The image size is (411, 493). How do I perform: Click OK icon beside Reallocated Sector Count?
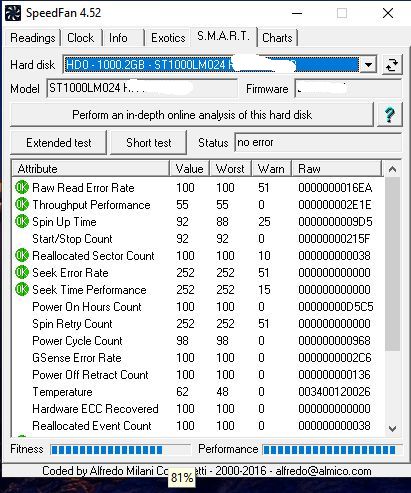tap(22, 256)
